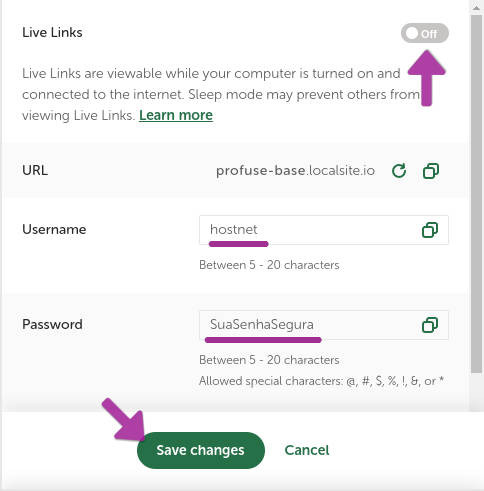The height and width of the screenshot is (491, 484).
Task: Click the allowed special characters hint text
Action: pos(322,381)
